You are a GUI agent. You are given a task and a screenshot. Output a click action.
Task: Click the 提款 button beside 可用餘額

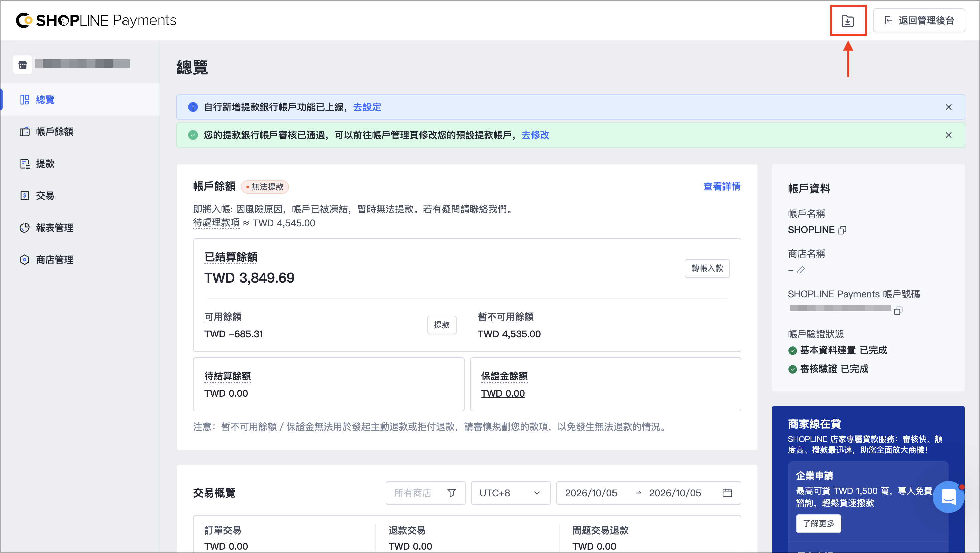coord(442,325)
